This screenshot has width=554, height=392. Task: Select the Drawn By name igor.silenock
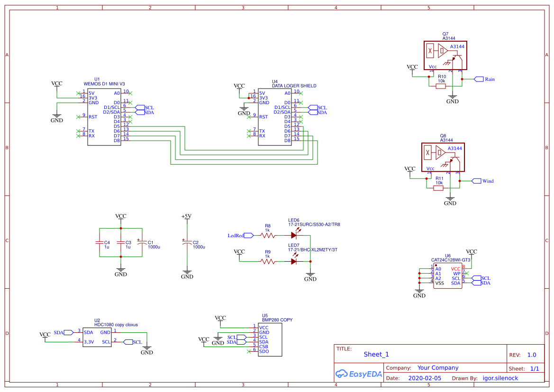click(500, 378)
